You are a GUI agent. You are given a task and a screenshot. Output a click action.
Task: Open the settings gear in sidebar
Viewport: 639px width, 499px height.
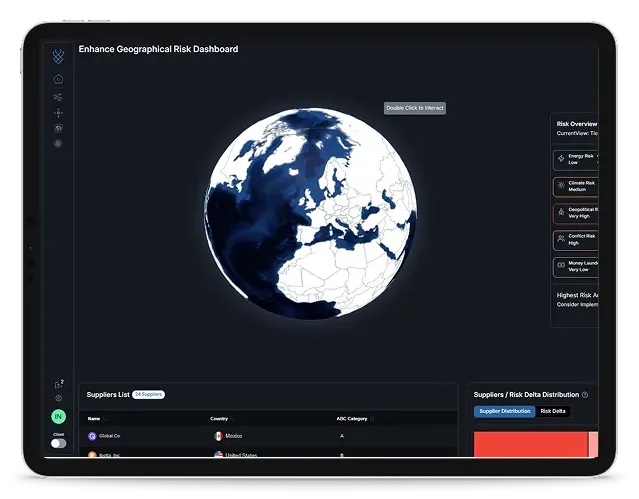tap(58, 398)
